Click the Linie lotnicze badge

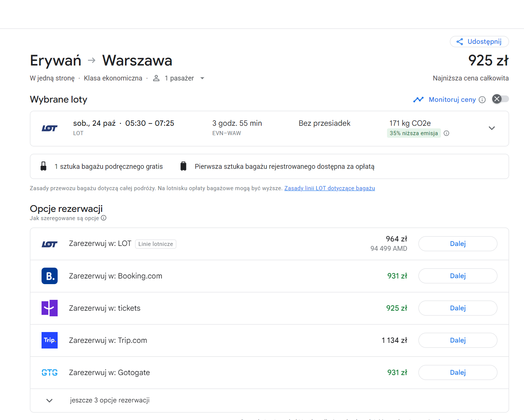pyautogui.click(x=156, y=244)
